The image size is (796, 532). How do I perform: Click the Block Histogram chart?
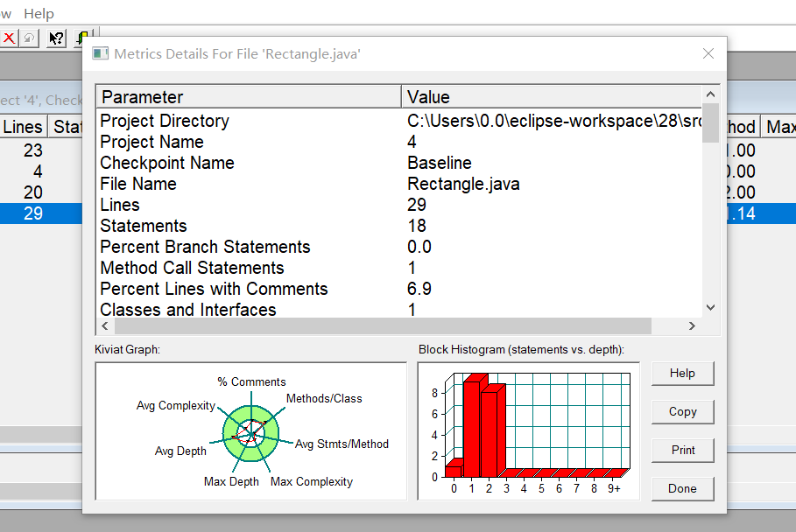pos(528,431)
